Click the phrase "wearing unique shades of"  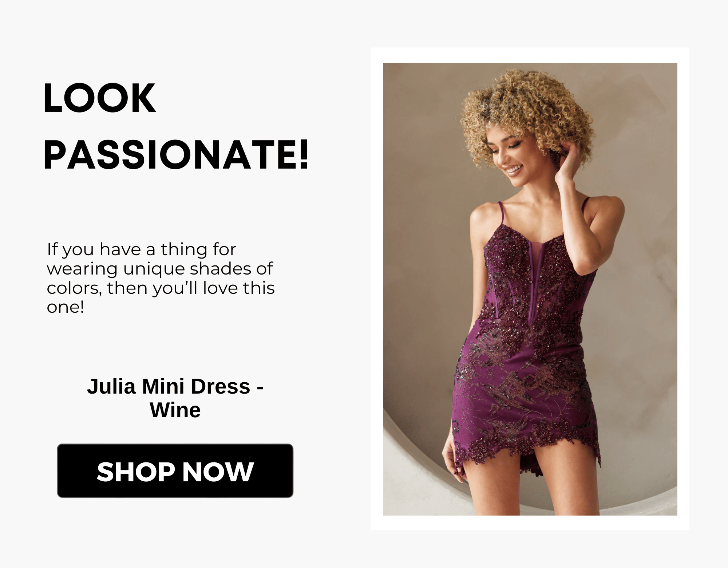point(160,269)
